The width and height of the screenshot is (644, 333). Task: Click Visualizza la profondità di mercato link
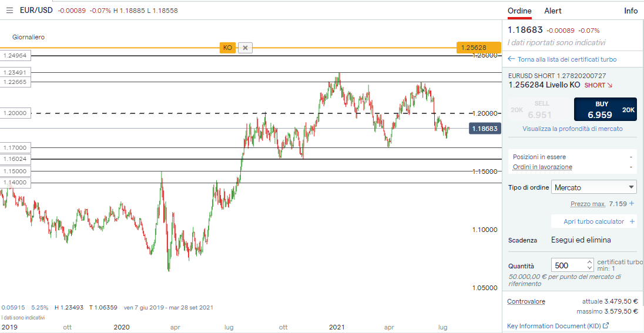pos(572,129)
